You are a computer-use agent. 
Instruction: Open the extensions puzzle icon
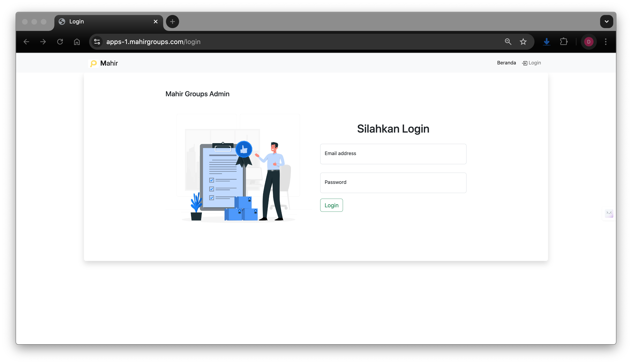click(564, 42)
